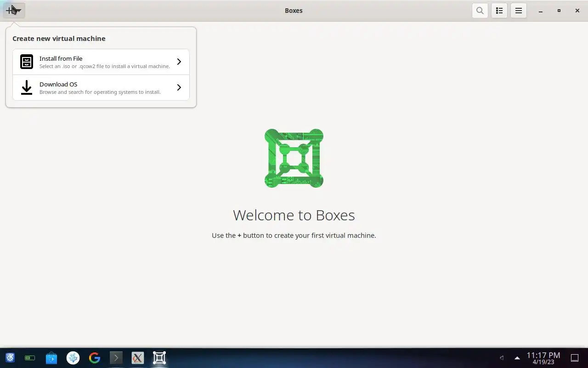This screenshot has height=368, width=588.
Task: Click the Install from File archive icon
Action: 27,62
